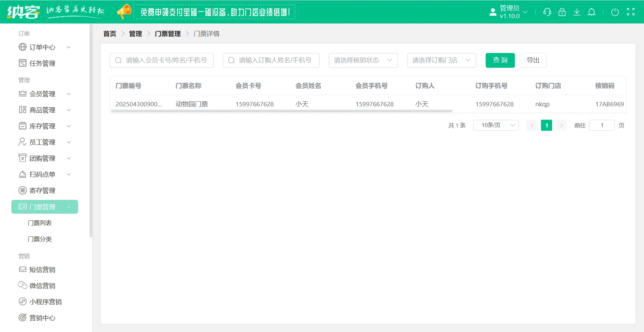
Task: Click the 小程序营销 icon
Action: pos(22,301)
